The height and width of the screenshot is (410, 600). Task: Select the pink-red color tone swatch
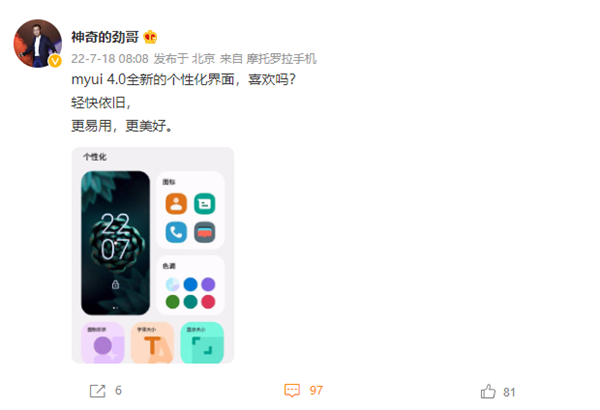click(208, 302)
